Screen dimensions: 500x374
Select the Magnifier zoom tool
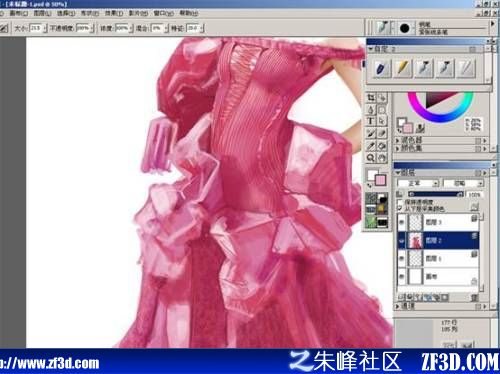(371, 158)
